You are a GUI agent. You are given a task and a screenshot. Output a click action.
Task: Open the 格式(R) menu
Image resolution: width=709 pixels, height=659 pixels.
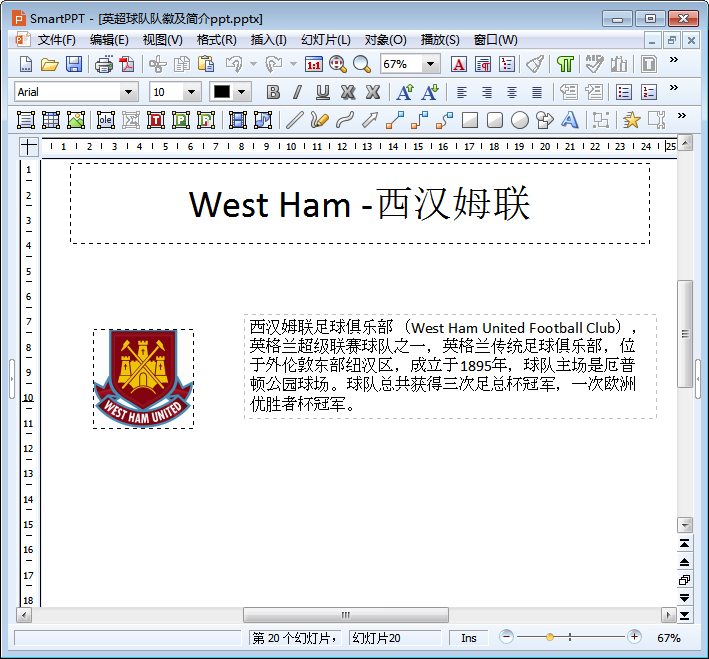216,40
